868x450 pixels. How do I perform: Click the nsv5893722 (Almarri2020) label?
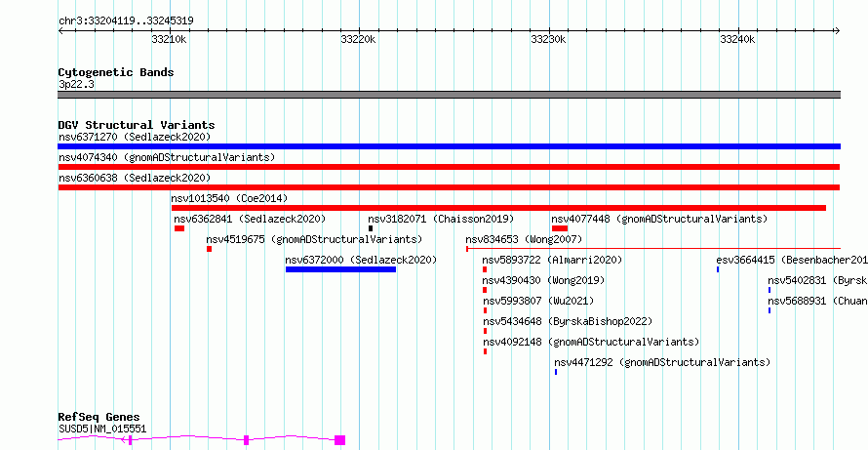click(x=552, y=260)
